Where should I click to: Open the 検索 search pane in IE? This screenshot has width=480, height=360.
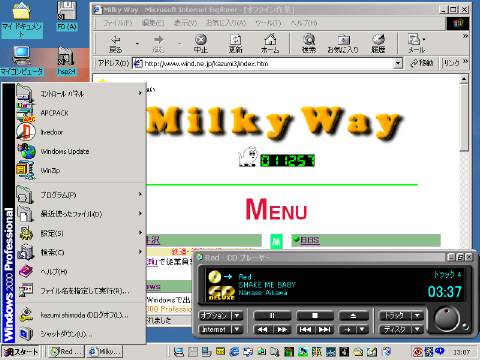[x=309, y=44]
